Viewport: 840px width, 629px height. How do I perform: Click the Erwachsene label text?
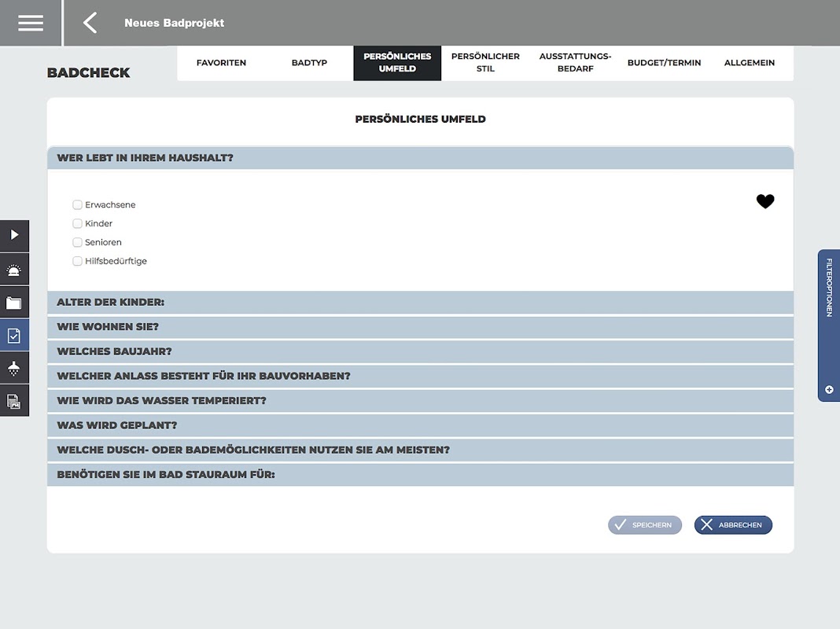pyautogui.click(x=110, y=204)
